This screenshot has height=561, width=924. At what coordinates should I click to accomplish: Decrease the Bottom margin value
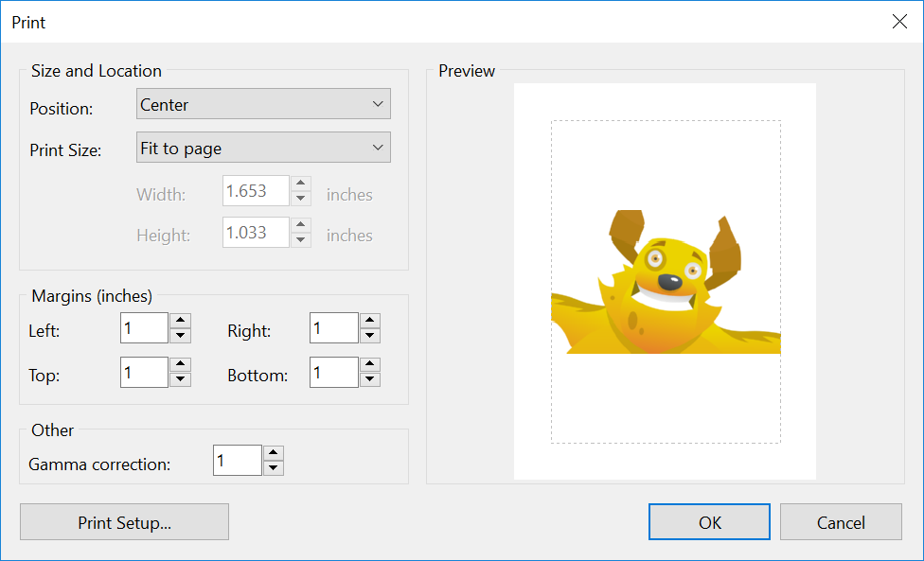(x=370, y=379)
